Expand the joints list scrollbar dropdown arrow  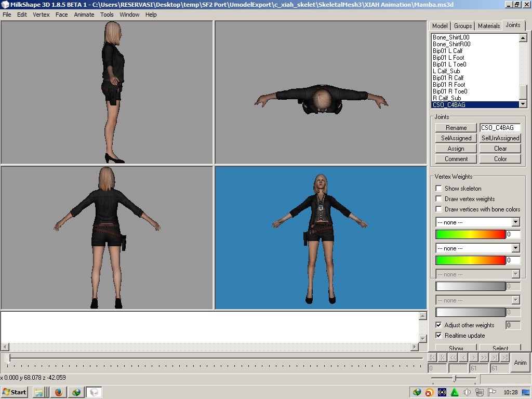click(522, 103)
